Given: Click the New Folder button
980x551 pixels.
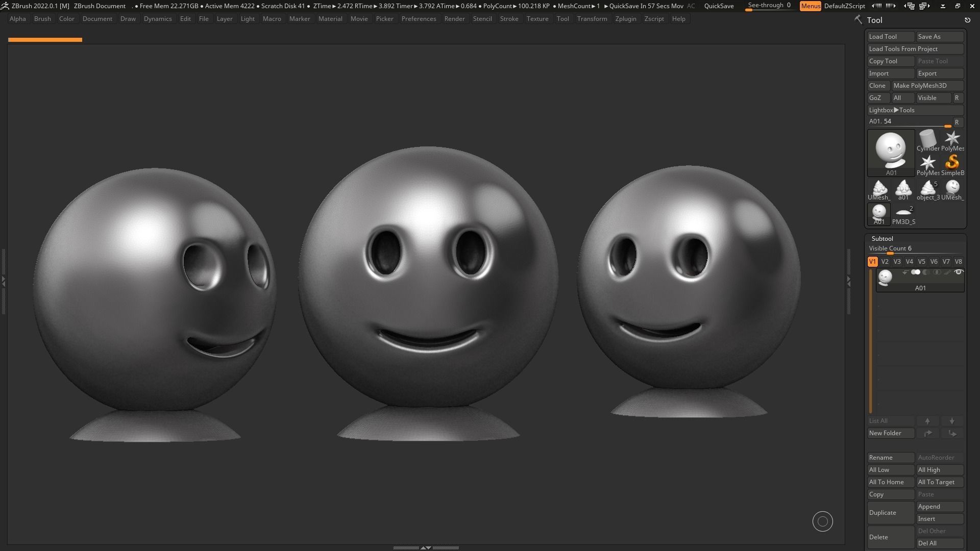Looking at the screenshot, I should pyautogui.click(x=891, y=433).
